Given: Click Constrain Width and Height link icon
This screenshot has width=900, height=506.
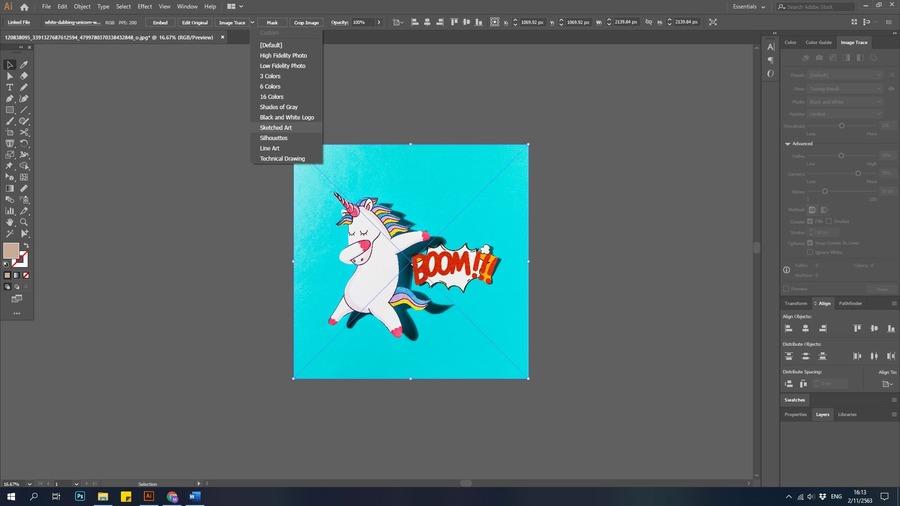Looking at the screenshot, I should point(649,22).
